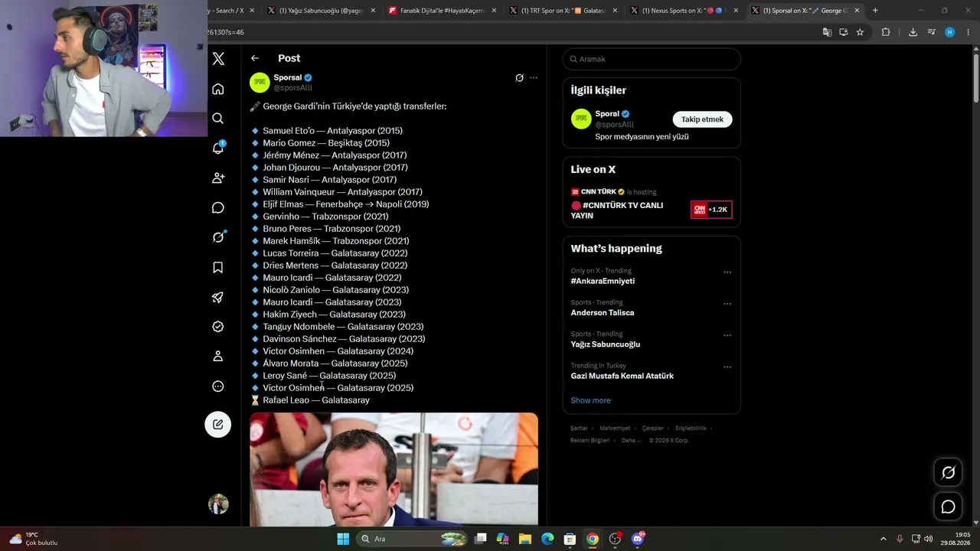Open Grok explain icon on the post
980x551 pixels.
(x=519, y=78)
